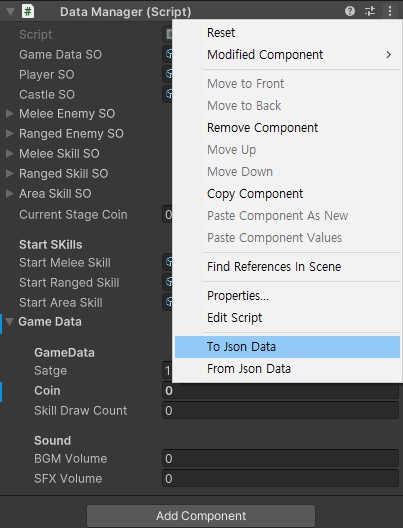The width and height of the screenshot is (403, 528).
Task: Open the component help reference icon
Action: (x=350, y=11)
